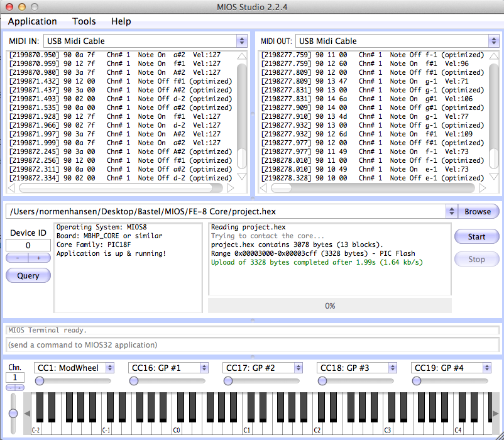The image size is (504, 440).
Task: Open the CC19: GP #4 controller dropdown
Action: click(x=451, y=368)
